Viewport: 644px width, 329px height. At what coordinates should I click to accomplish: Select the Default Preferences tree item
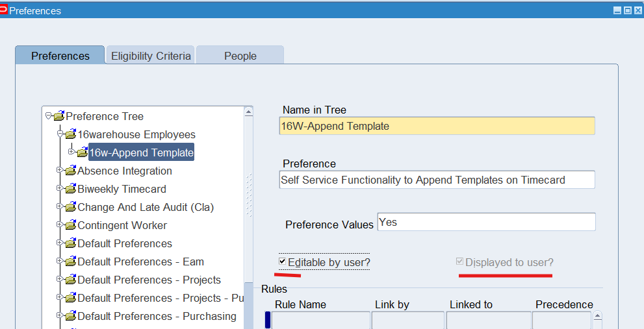tap(124, 243)
